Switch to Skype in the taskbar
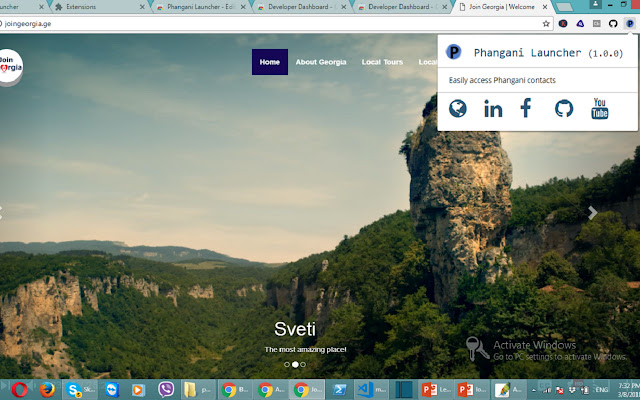The height and width of the screenshot is (400, 640). [80, 390]
